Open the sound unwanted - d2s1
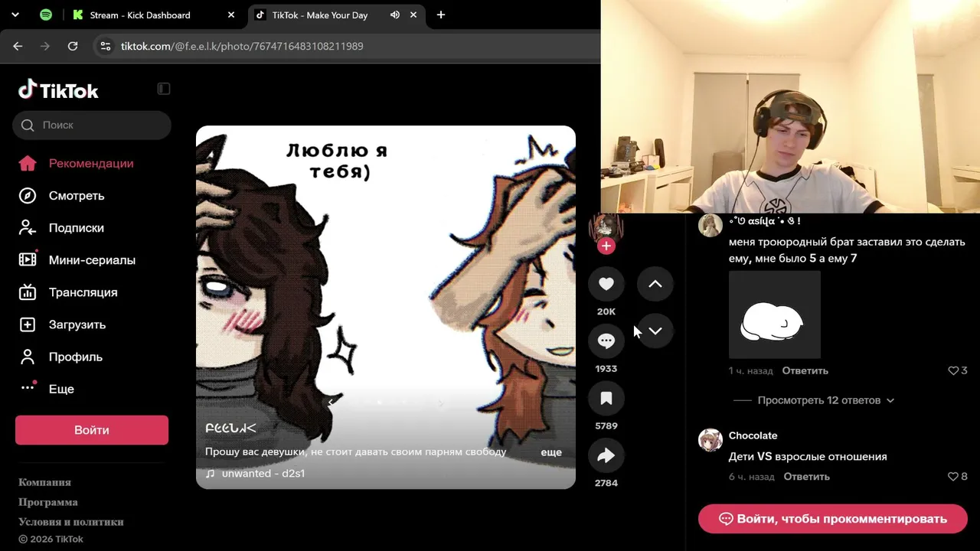 tap(263, 474)
